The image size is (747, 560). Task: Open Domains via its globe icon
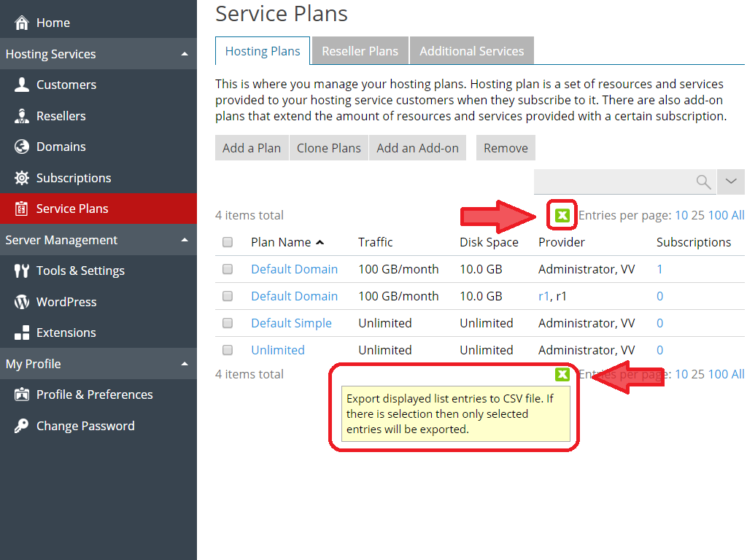coord(22,147)
